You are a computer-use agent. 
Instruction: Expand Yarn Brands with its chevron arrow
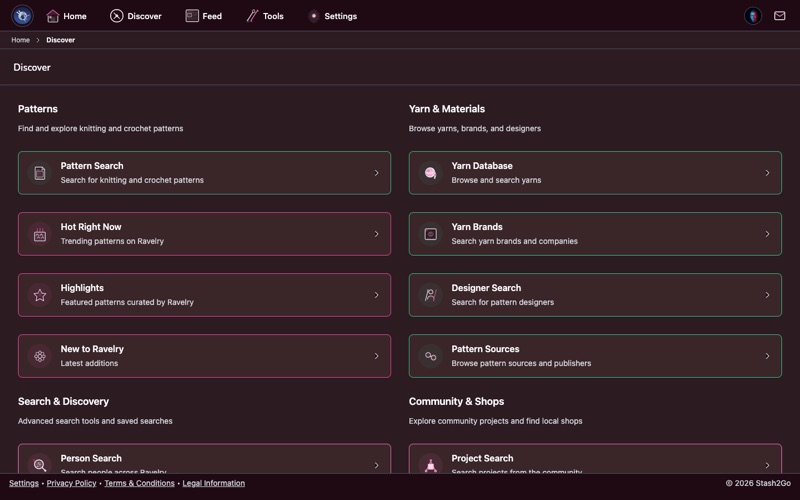point(767,234)
